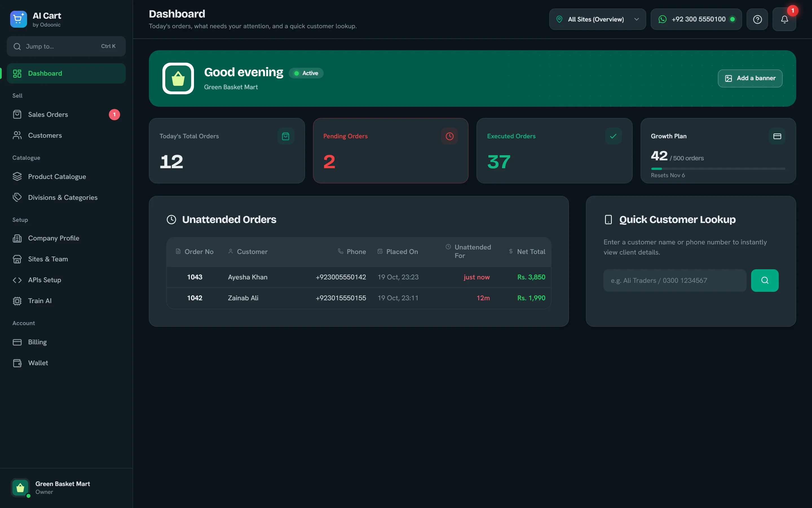This screenshot has height=508, width=812.
Task: Click the Company Profile building icon
Action: tap(17, 238)
